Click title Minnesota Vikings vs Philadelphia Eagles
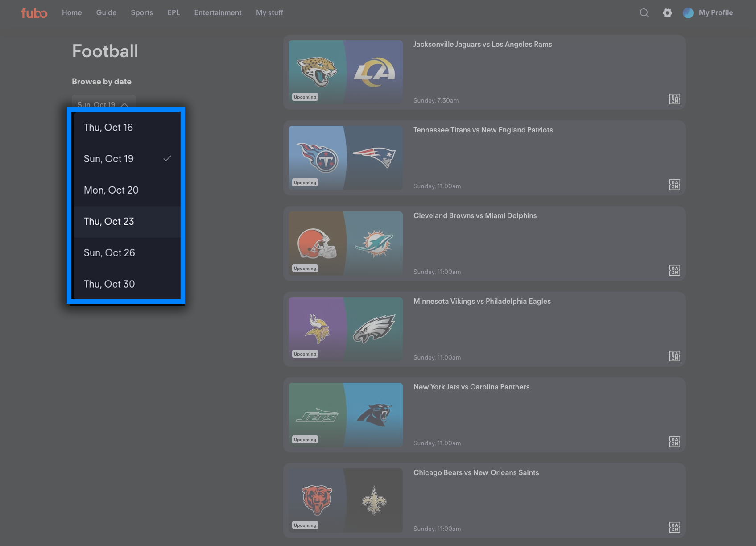Viewport: 756px width, 546px height. pyautogui.click(x=482, y=302)
